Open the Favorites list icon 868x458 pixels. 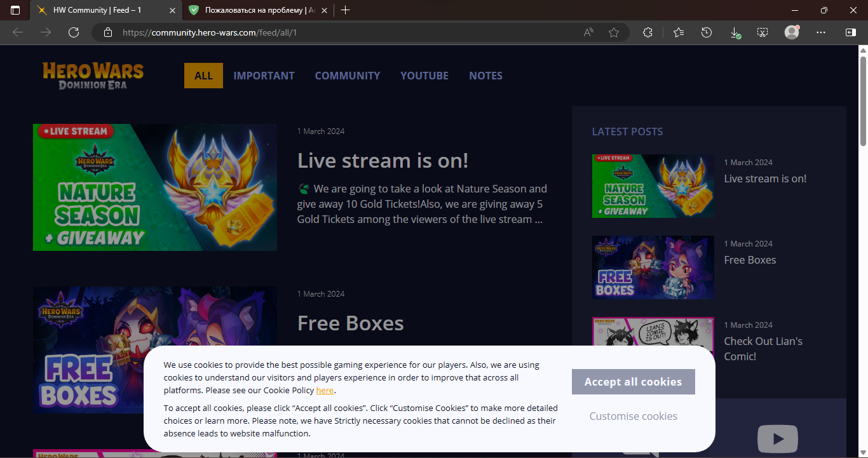[x=679, y=32]
